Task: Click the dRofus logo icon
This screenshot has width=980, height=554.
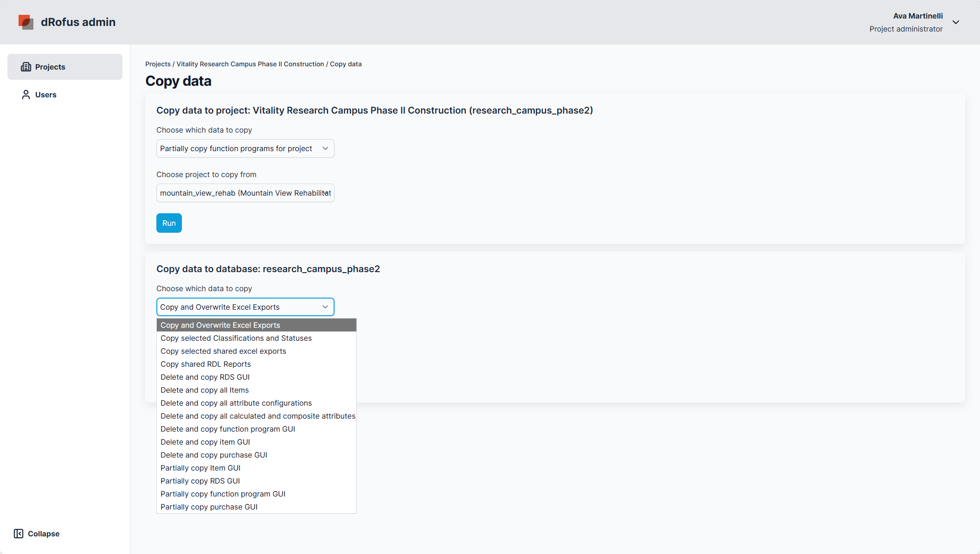Action: click(26, 22)
